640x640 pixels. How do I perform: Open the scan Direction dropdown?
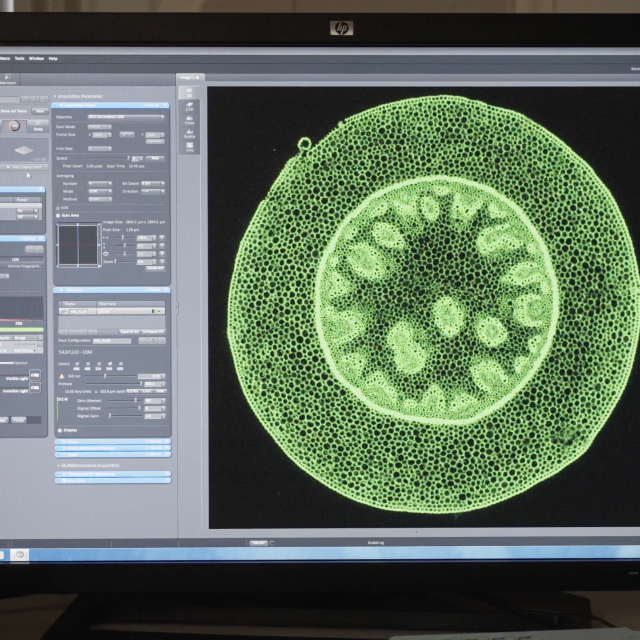(x=153, y=191)
